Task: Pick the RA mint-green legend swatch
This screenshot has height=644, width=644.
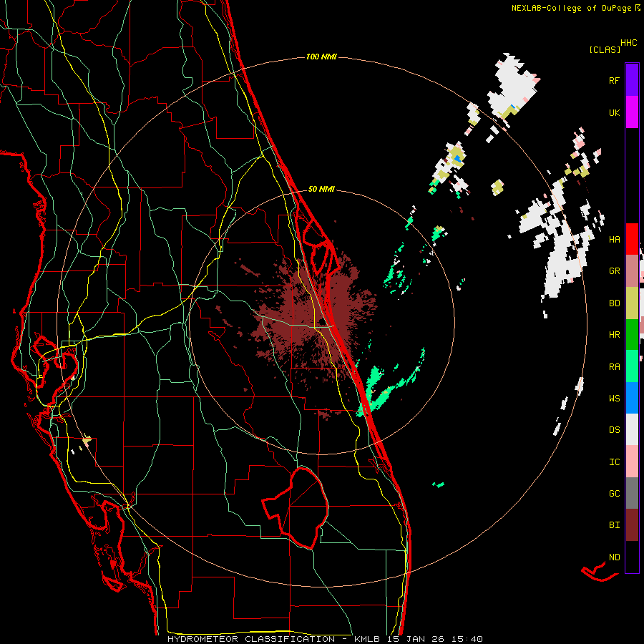Action: [x=632, y=366]
